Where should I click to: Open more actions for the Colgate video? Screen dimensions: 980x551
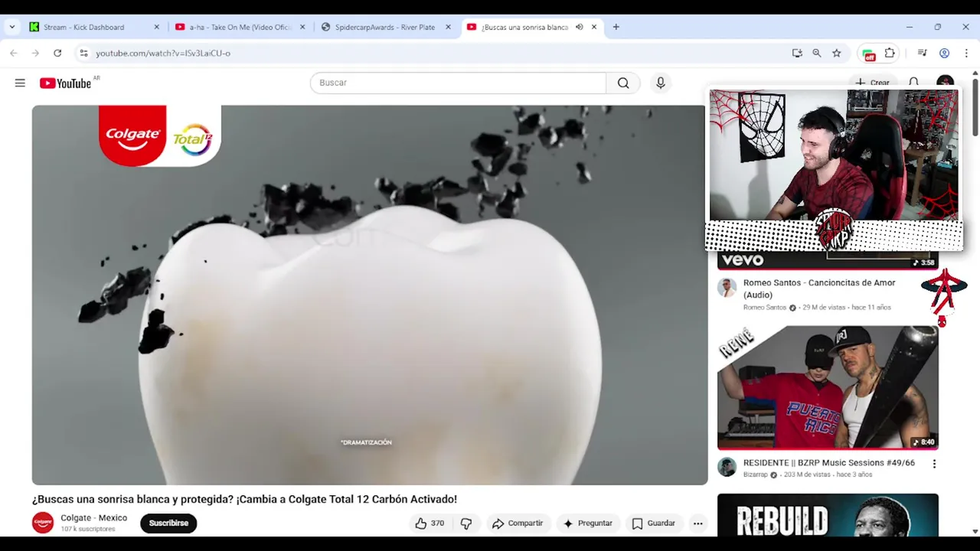tap(697, 523)
